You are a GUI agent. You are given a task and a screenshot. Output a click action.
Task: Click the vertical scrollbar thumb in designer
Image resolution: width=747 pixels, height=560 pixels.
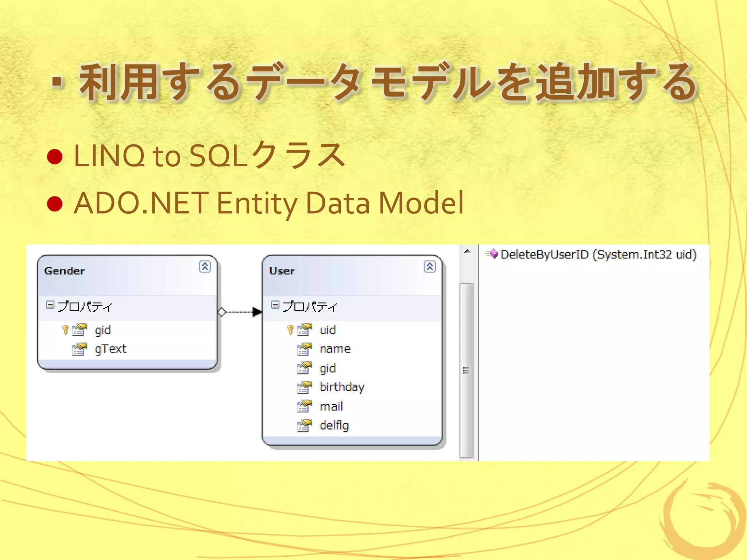click(467, 370)
